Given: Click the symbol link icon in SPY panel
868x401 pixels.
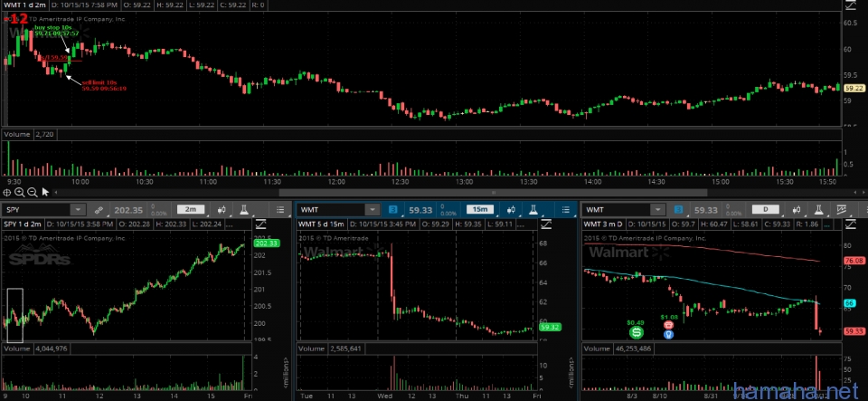Looking at the screenshot, I should point(99,210).
